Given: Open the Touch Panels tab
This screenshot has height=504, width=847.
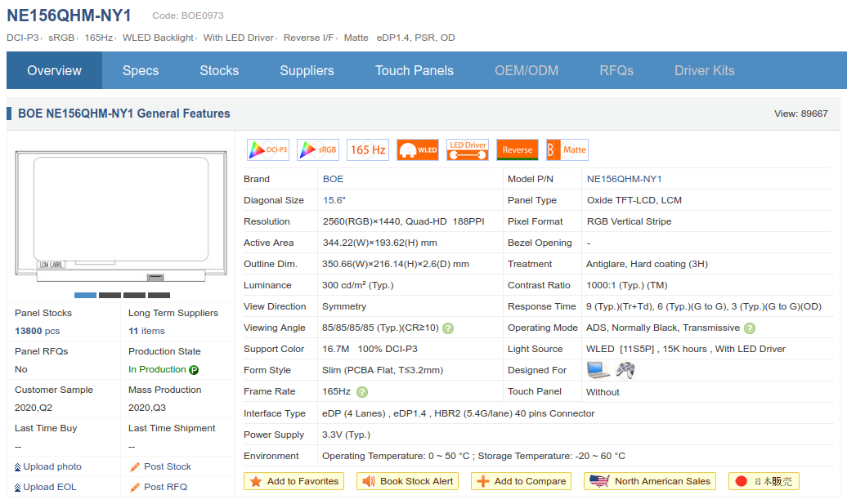Looking at the screenshot, I should [x=415, y=71].
